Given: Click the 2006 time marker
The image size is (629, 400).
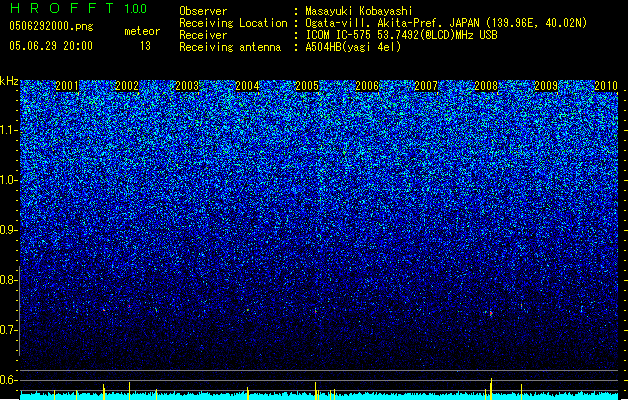Looking at the screenshot, I should 367,86.
